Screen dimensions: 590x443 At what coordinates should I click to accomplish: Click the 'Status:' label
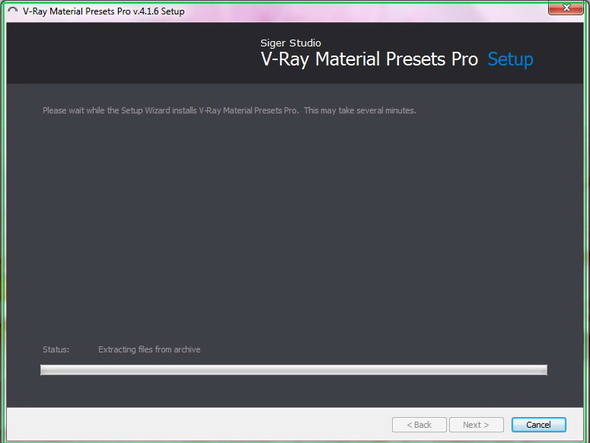tap(56, 349)
